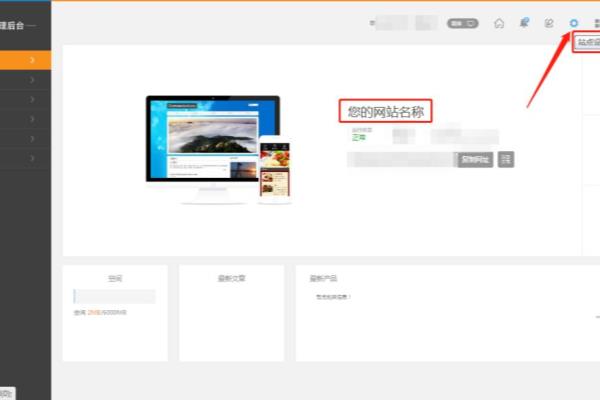Viewport: 600px width, 400px height.
Task: Open the mobile phone site preview
Action: coord(275,169)
